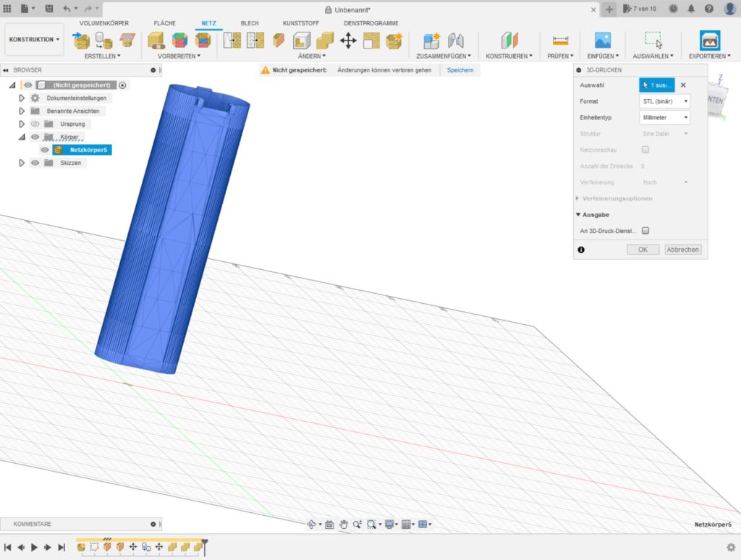741x560 pixels.
Task: Collapse the Ausgabe section
Action: coord(578,215)
